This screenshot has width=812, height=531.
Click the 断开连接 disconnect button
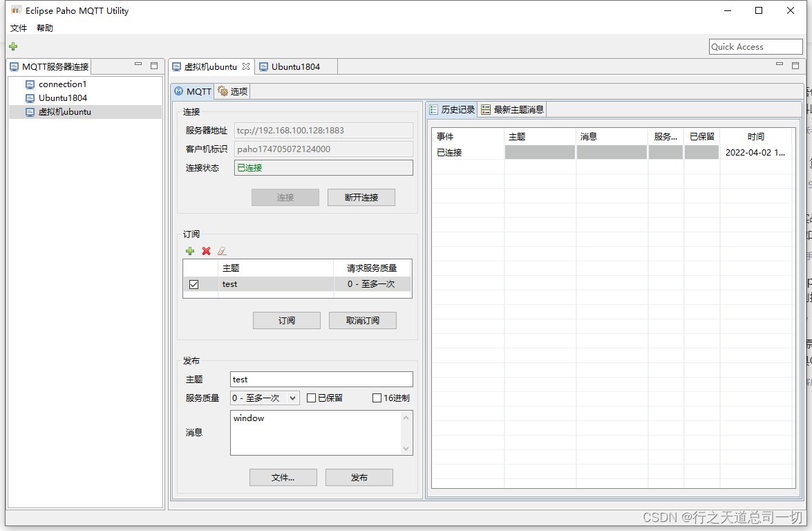[x=361, y=197]
